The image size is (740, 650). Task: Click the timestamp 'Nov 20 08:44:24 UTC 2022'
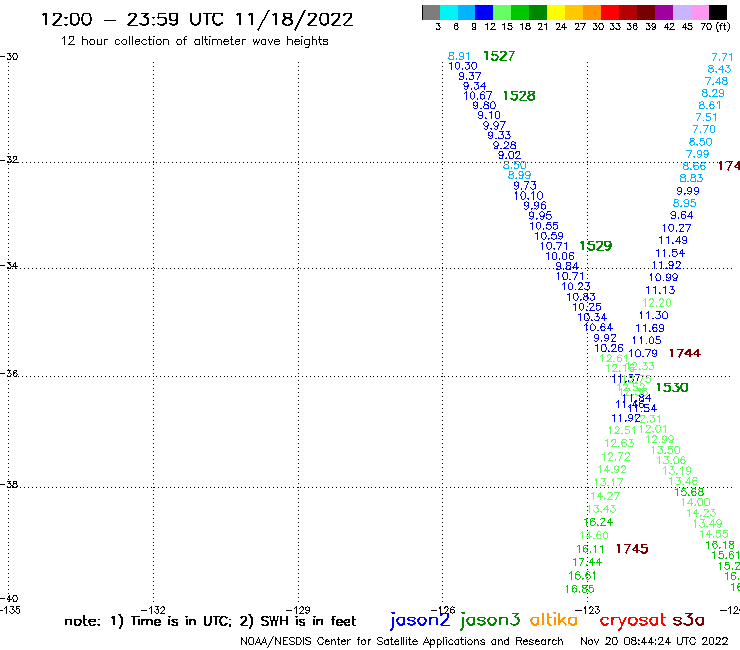tap(654, 641)
